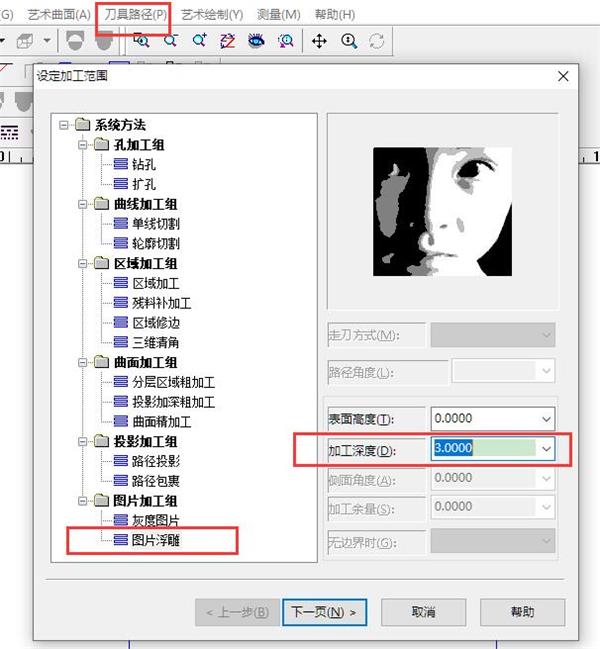Click the relief preview thumbnail image
600x649 pixels.
442,212
